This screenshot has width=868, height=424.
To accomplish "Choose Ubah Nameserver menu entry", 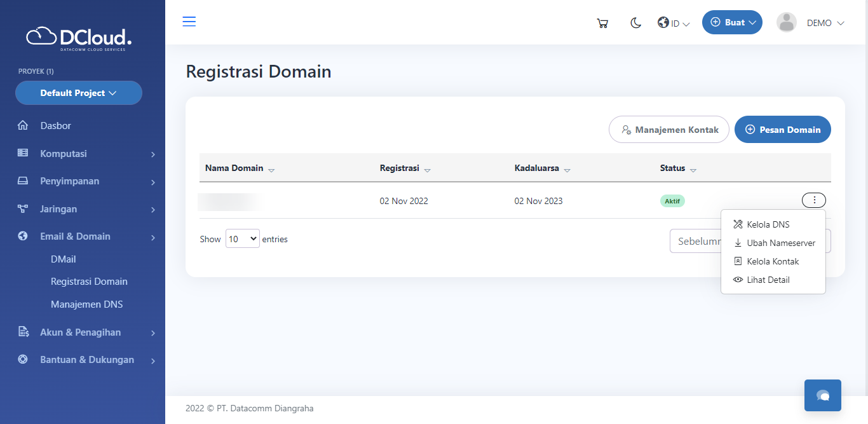I will point(780,243).
